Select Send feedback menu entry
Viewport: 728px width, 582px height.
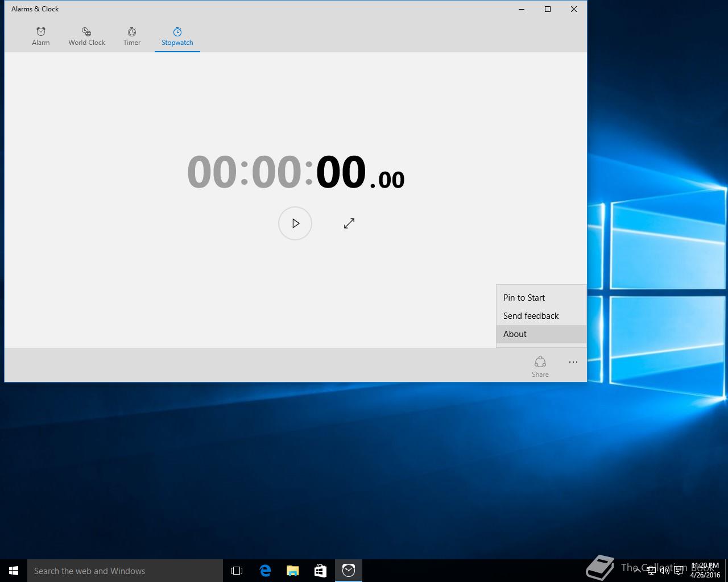[x=531, y=316]
